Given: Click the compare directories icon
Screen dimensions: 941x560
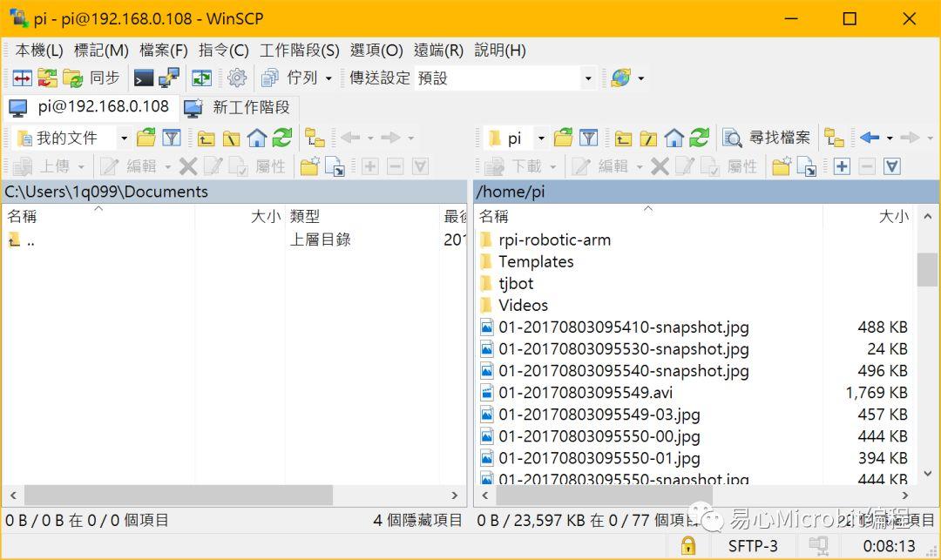Looking at the screenshot, I should tap(22, 78).
